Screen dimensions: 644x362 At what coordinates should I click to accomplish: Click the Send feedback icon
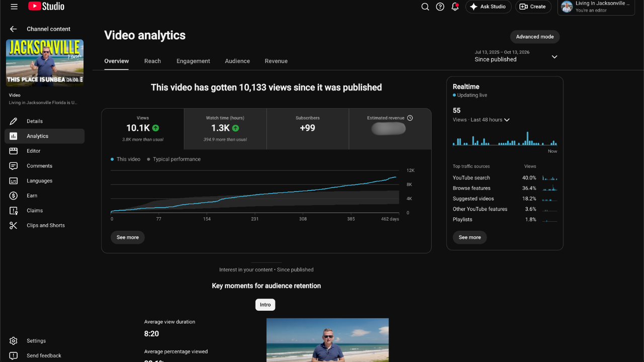(14, 356)
